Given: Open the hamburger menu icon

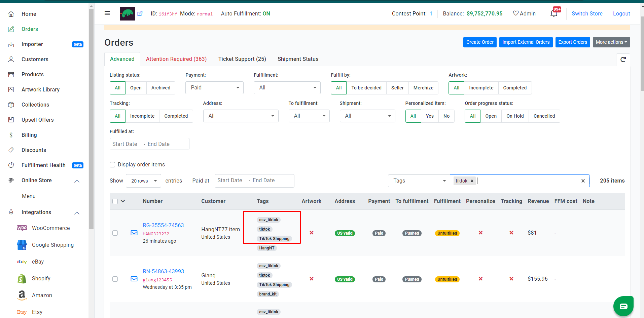Looking at the screenshot, I should click(x=107, y=13).
